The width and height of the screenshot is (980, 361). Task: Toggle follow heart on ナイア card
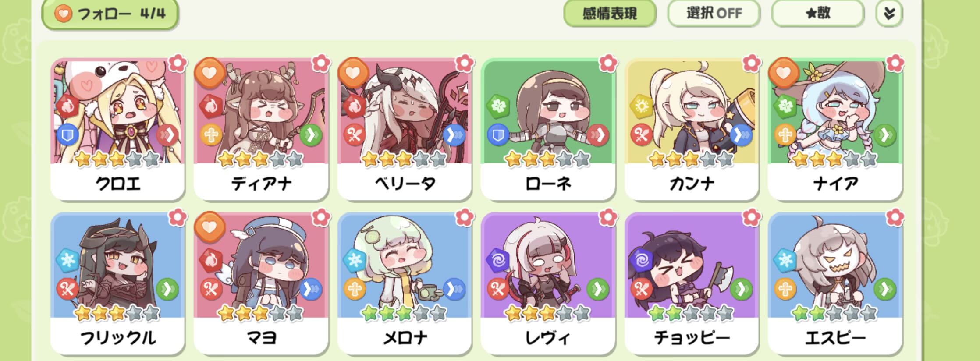point(784,72)
